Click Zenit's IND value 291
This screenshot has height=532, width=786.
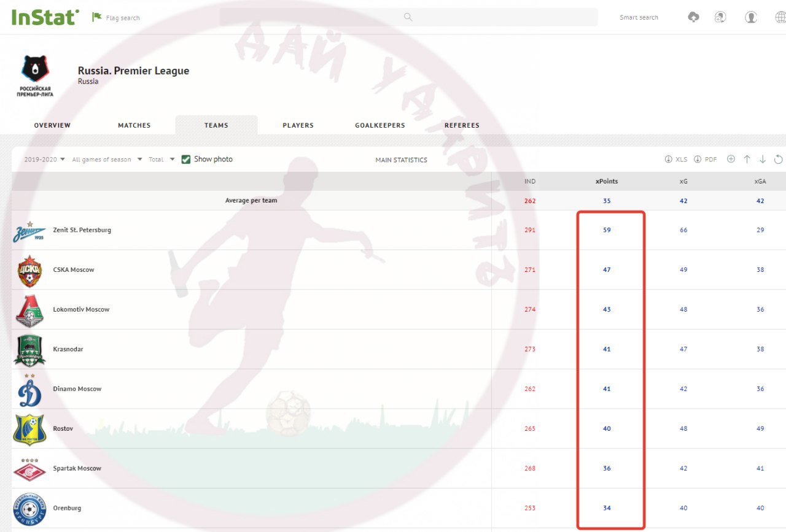click(530, 230)
